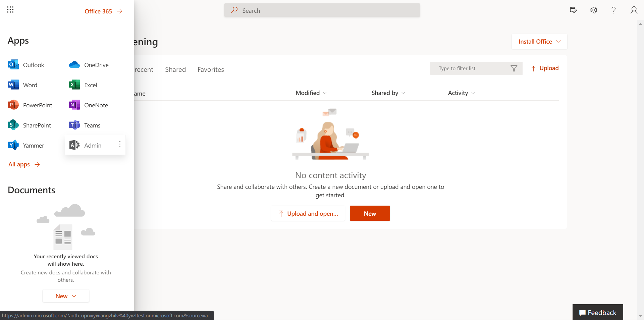Viewport: 644px width, 320px height.
Task: Click the app launcher waffle icon
Action: coord(10,10)
